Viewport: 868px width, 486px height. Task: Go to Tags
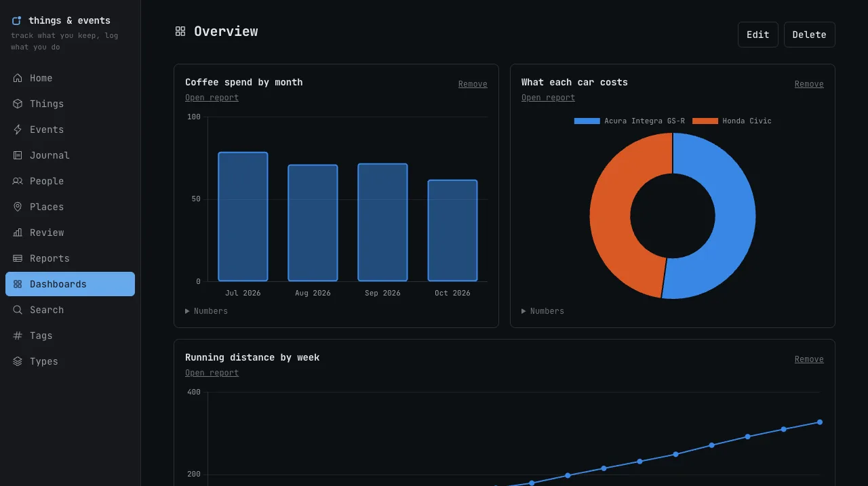point(70,336)
